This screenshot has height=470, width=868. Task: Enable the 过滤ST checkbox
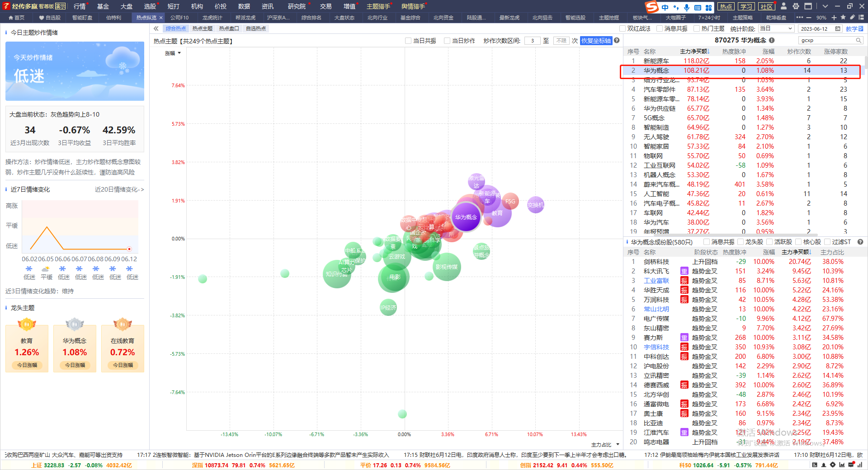827,242
